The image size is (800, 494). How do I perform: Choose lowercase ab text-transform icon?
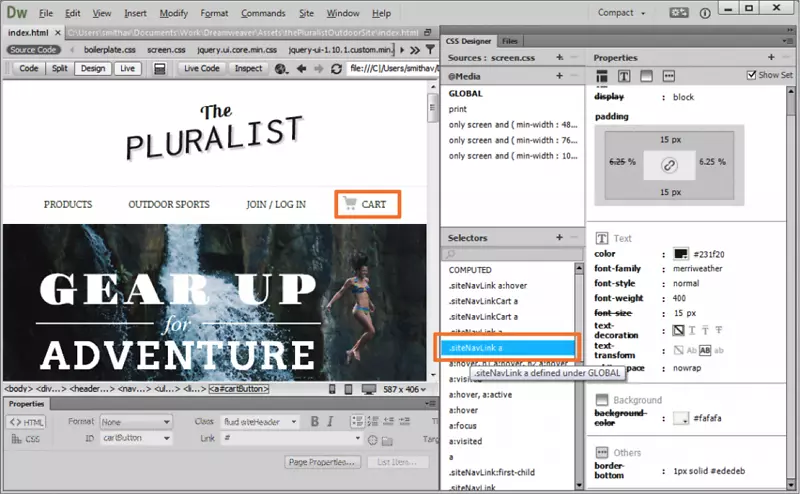pos(718,350)
